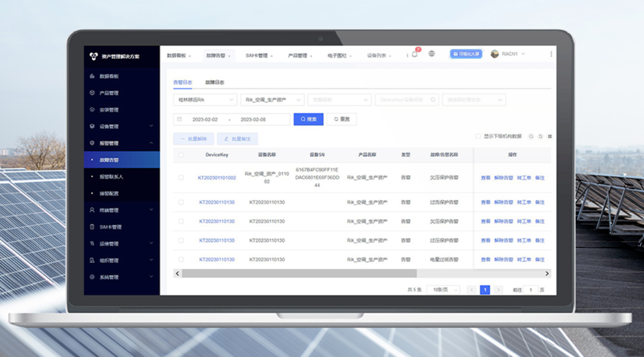Screen dimensions: 644x357
Task: Click the blue 搜索 search button
Action: (308, 119)
